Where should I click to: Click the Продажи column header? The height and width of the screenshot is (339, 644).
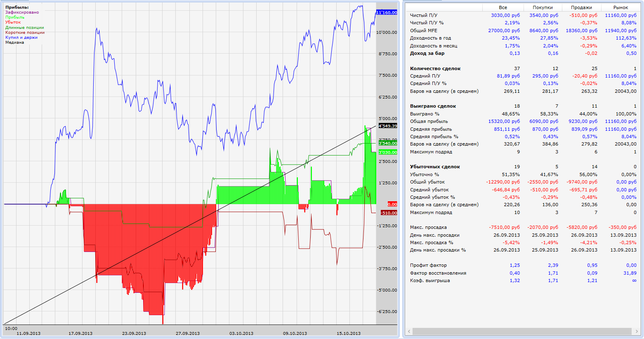tap(581, 7)
